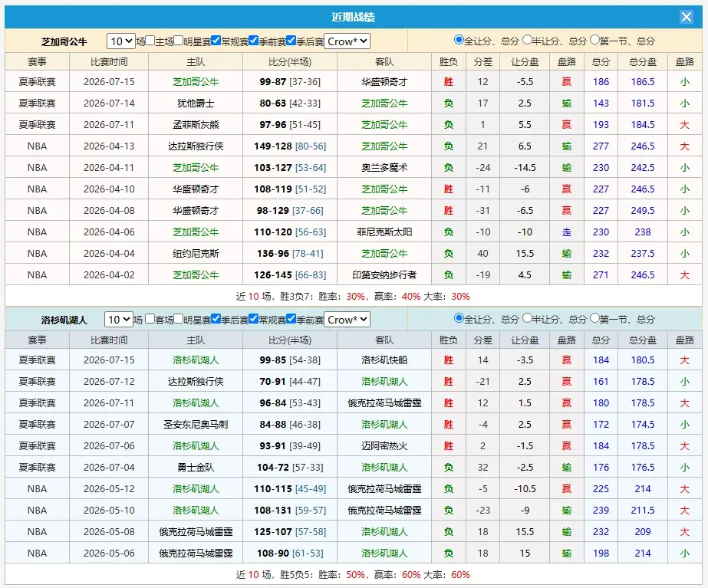Click 孟菲斯灰熊 home team on 2026-07-11

click(x=196, y=124)
